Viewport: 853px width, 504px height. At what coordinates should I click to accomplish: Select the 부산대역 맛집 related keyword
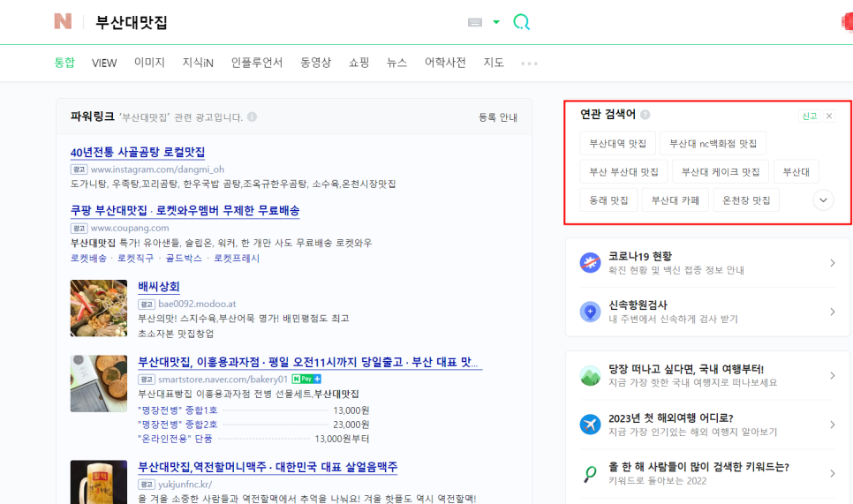617,144
